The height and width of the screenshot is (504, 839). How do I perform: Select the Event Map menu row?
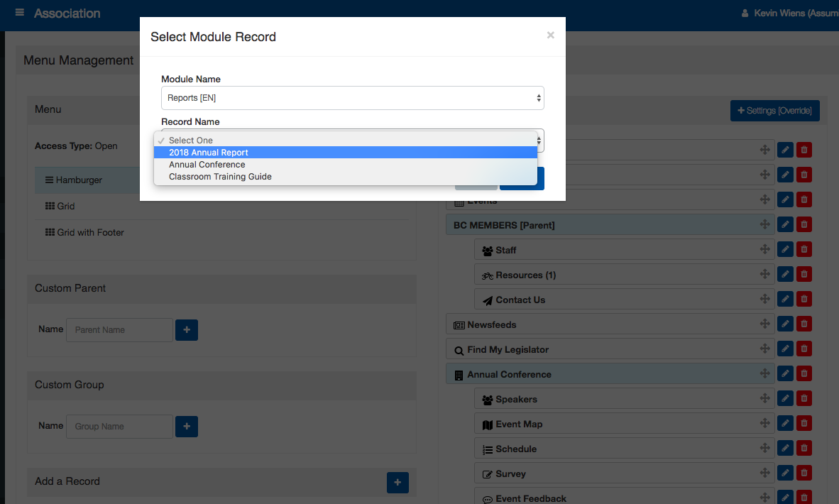625,424
